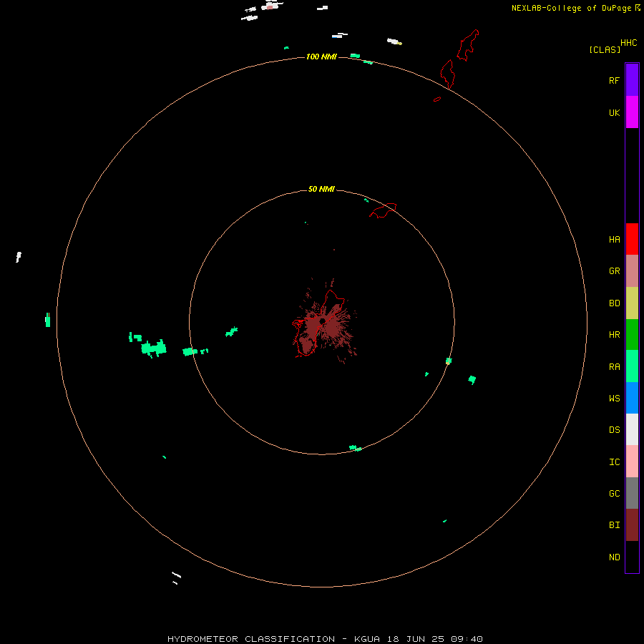Click the light green RA legend swatch
The height and width of the screenshot is (644, 644).
[x=632, y=366]
